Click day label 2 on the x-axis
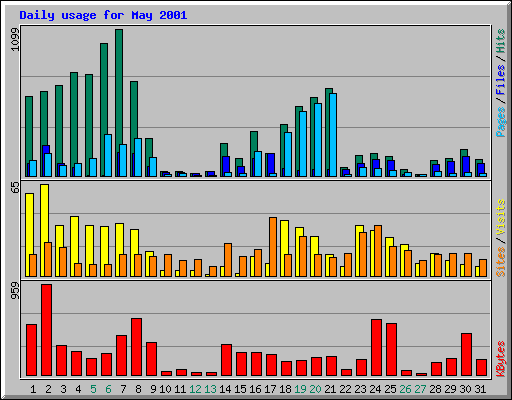 point(48,389)
